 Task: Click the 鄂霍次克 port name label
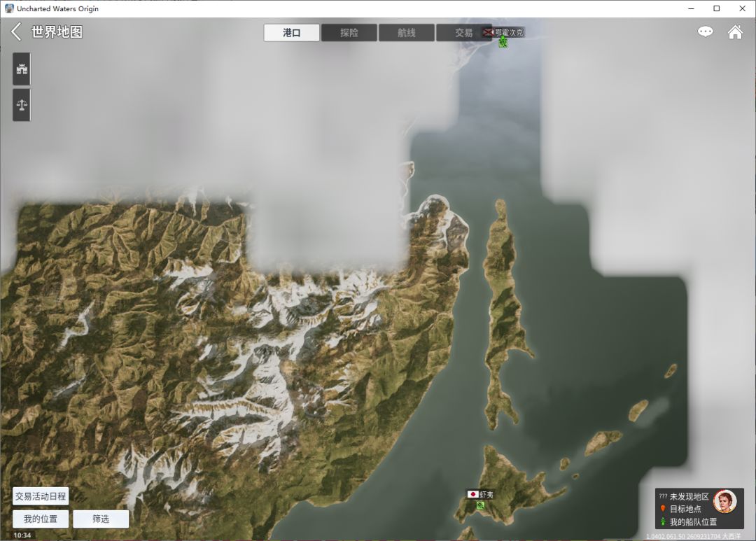[x=509, y=32]
